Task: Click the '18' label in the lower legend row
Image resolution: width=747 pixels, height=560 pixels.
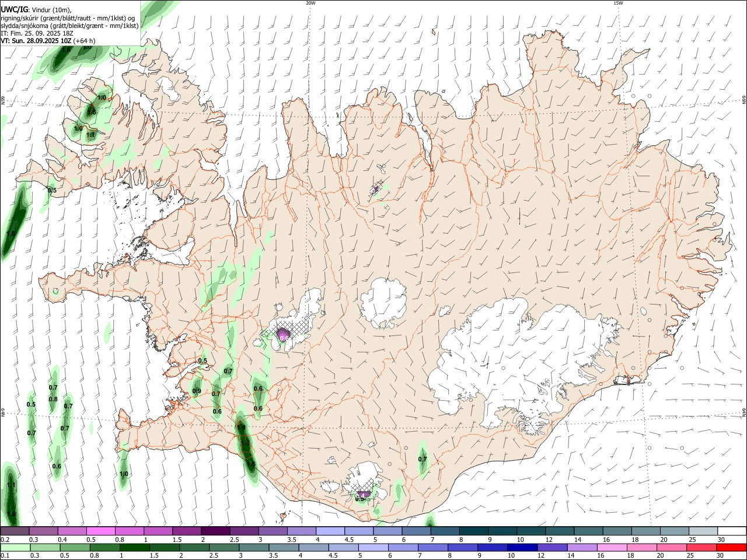Action: pos(630,556)
